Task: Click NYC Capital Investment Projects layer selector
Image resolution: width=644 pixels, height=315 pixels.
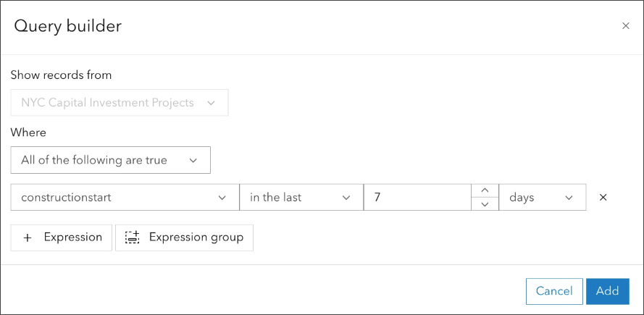Action: pyautogui.click(x=109, y=103)
